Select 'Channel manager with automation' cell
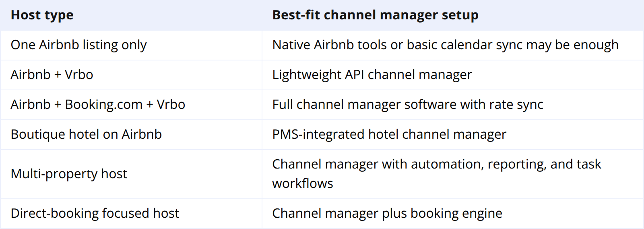The width and height of the screenshot is (644, 229). (x=453, y=174)
